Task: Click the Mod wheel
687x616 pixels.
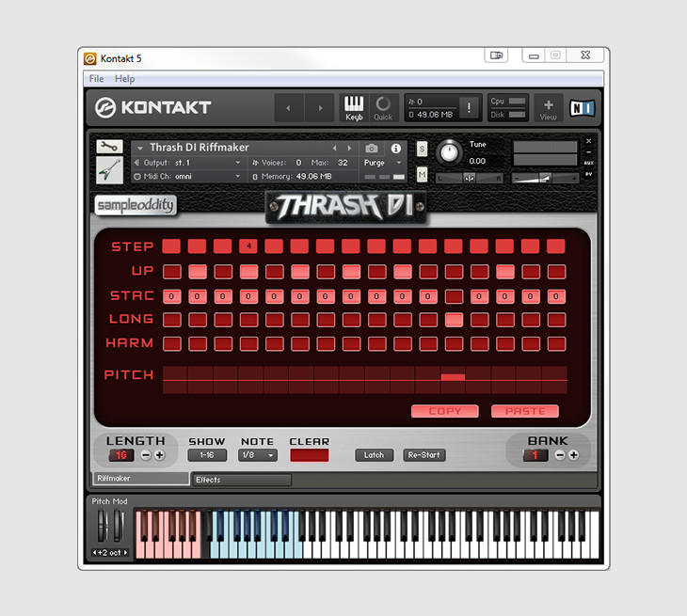Action: pos(119,526)
